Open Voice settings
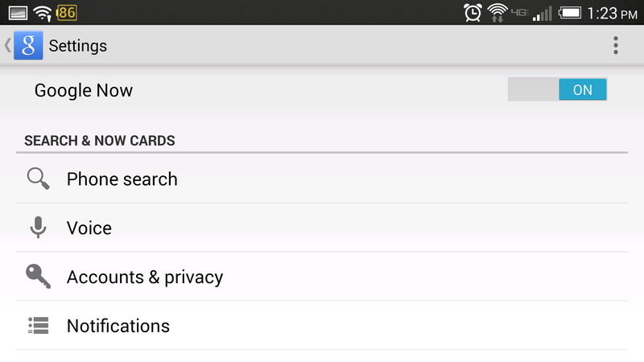644x362 pixels. (x=322, y=228)
